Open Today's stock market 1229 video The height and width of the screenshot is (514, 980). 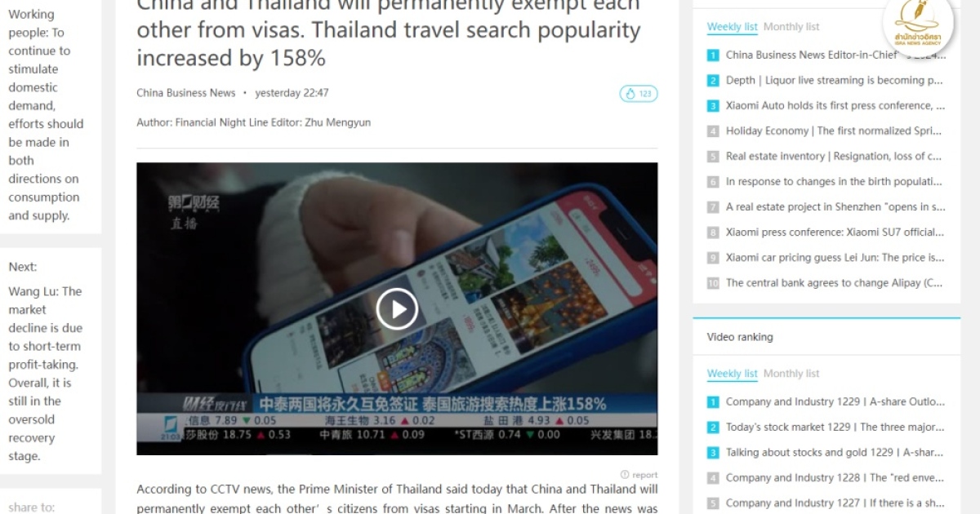[835, 428]
